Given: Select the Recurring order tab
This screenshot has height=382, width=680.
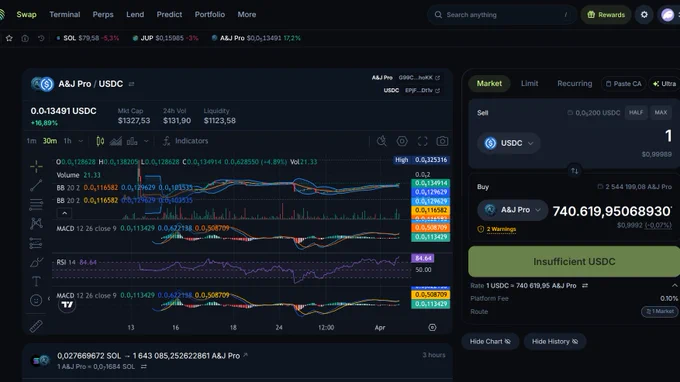Looking at the screenshot, I should pos(575,84).
